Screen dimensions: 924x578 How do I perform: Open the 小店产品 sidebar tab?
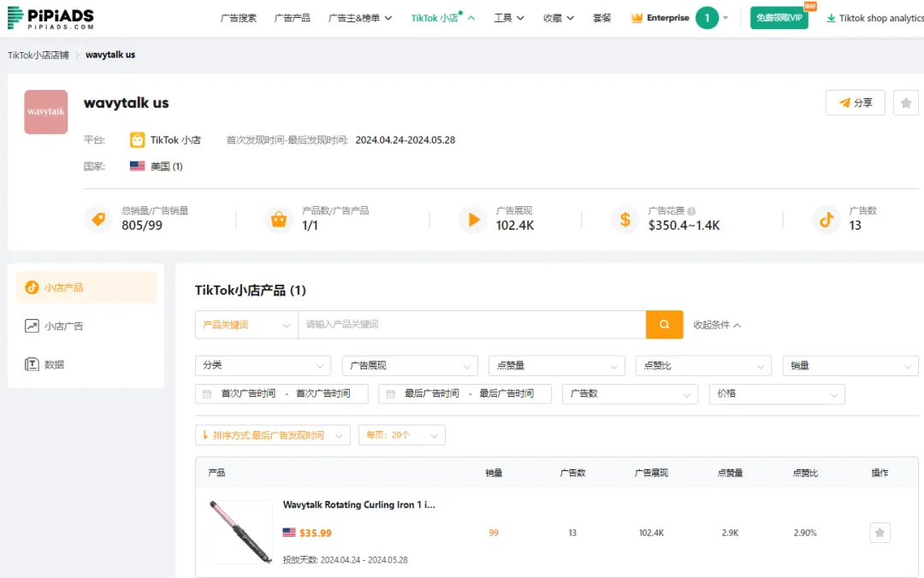[x=86, y=287]
